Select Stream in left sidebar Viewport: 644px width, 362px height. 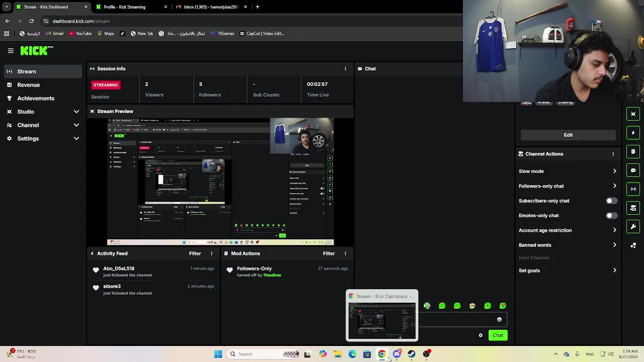[x=43, y=71]
